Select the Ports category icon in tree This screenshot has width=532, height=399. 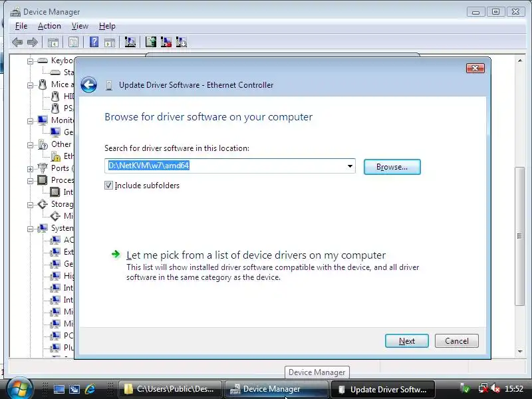(x=43, y=168)
